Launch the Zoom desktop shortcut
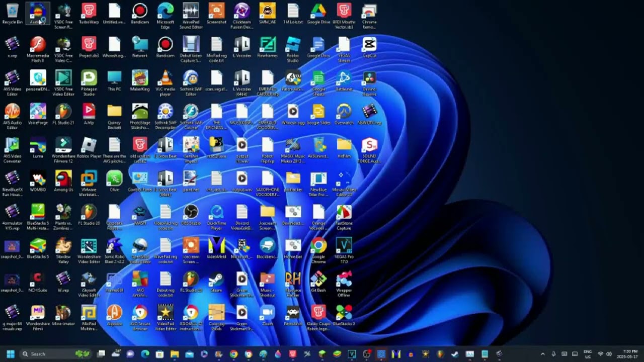This screenshot has width=644, height=362. click(267, 315)
